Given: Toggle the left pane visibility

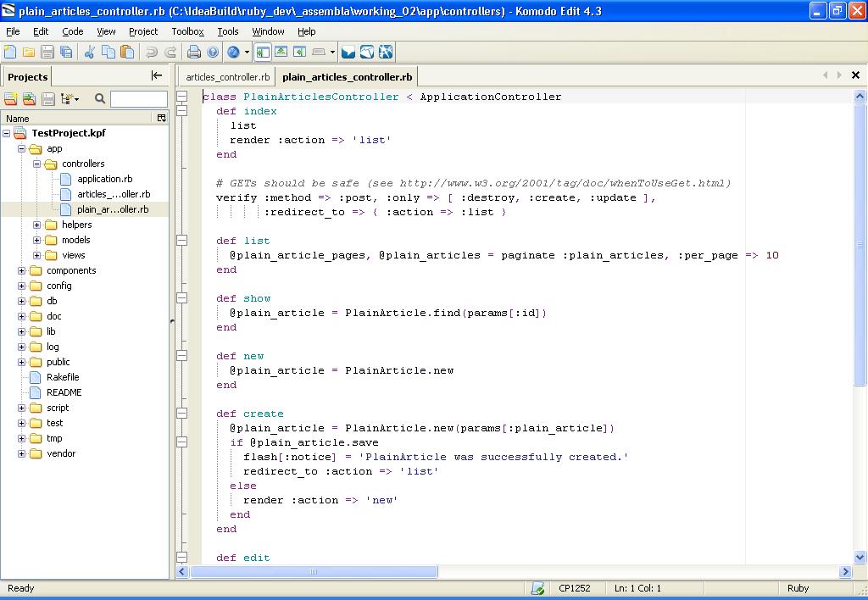Looking at the screenshot, I should (263, 52).
